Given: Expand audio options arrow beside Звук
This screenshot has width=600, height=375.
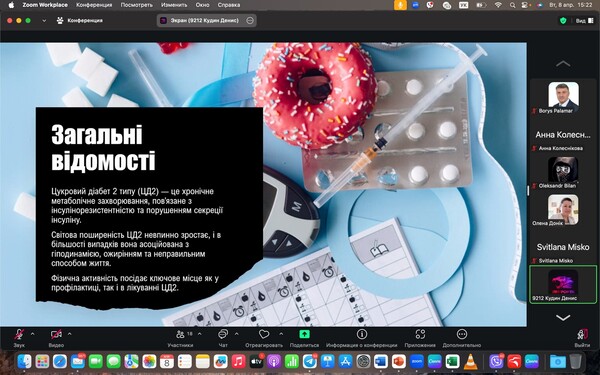Looking at the screenshot, I should click(33, 334).
